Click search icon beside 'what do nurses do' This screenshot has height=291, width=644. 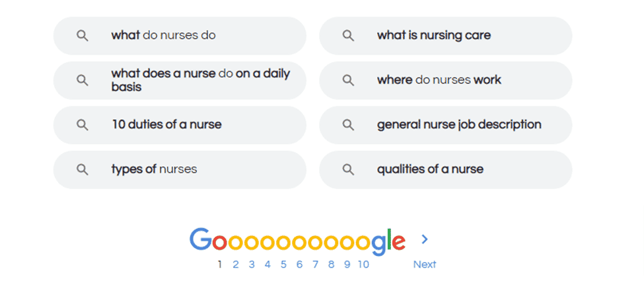click(83, 36)
